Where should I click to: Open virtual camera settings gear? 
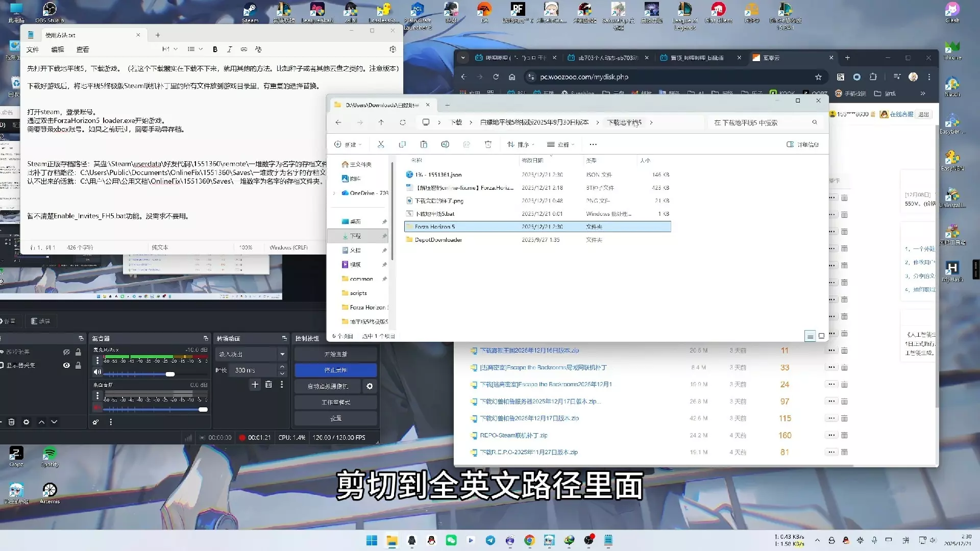tap(370, 386)
